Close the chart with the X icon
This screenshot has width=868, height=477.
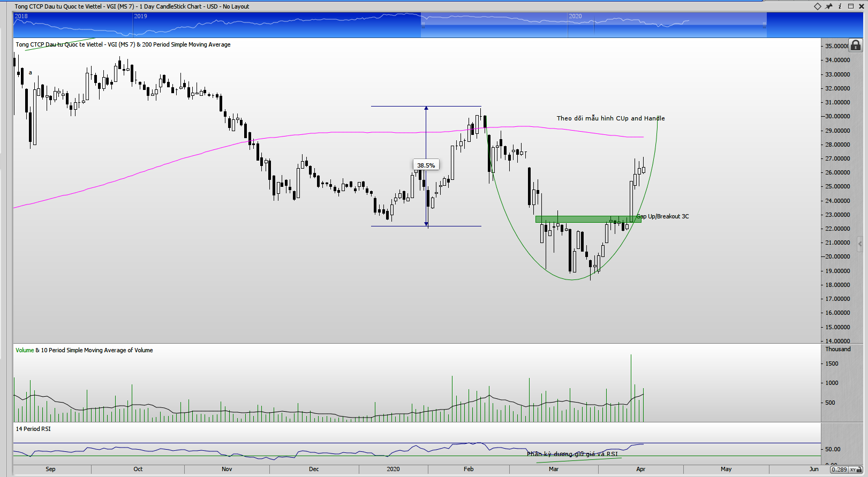click(861, 6)
